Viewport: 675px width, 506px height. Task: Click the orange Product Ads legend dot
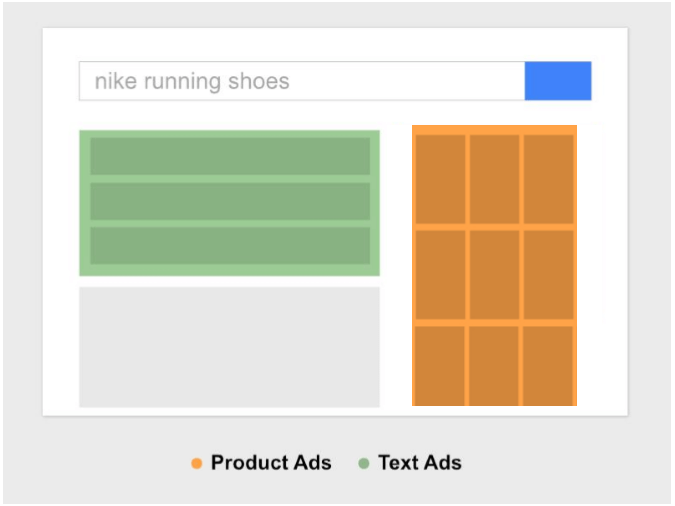point(197,463)
